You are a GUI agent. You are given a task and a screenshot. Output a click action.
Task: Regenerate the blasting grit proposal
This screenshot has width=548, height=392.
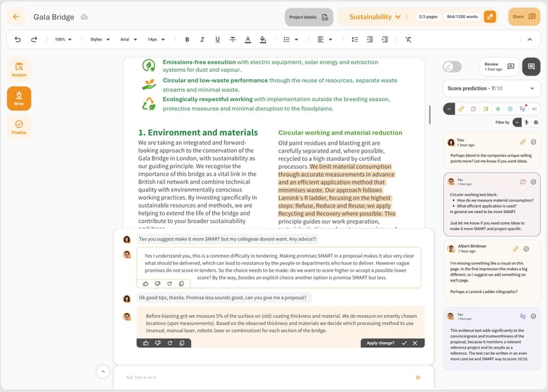coord(170,343)
